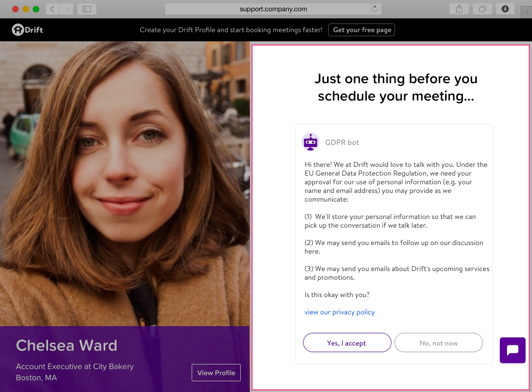Click the 'View Profile' button

click(216, 373)
